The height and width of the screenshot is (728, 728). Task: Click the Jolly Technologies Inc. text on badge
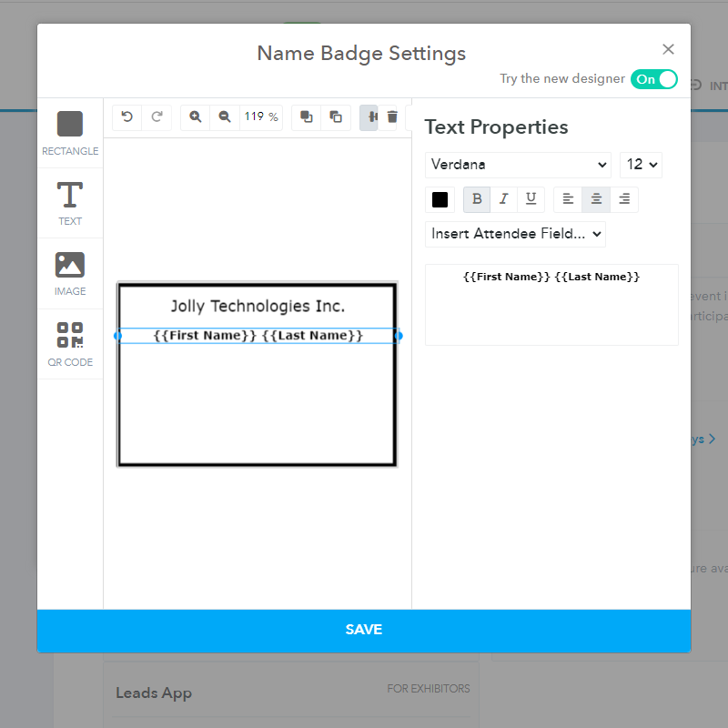coord(258,306)
